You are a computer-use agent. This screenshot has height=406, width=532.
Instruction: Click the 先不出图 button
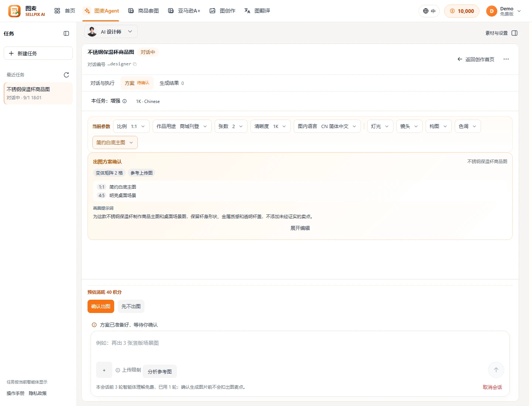click(131, 306)
